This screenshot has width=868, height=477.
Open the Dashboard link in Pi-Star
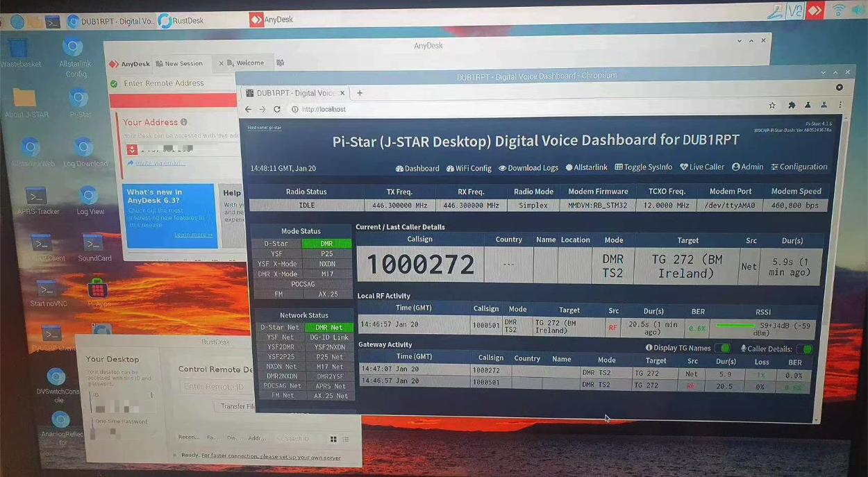pos(417,169)
